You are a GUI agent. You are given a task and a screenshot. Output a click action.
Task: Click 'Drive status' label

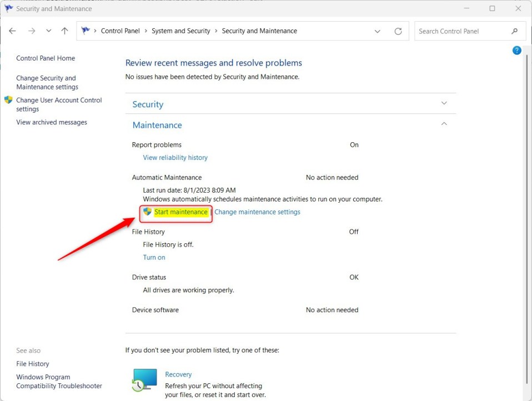click(149, 277)
